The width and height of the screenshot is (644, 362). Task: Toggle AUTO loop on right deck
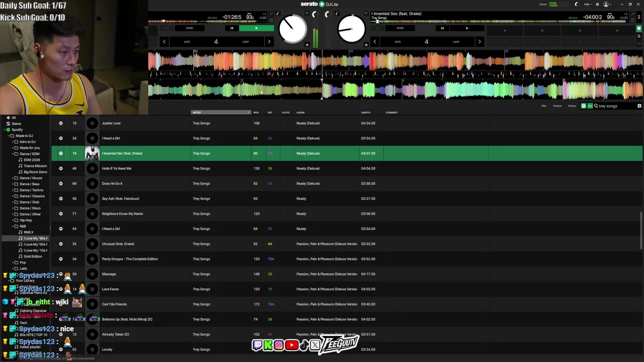397,42
